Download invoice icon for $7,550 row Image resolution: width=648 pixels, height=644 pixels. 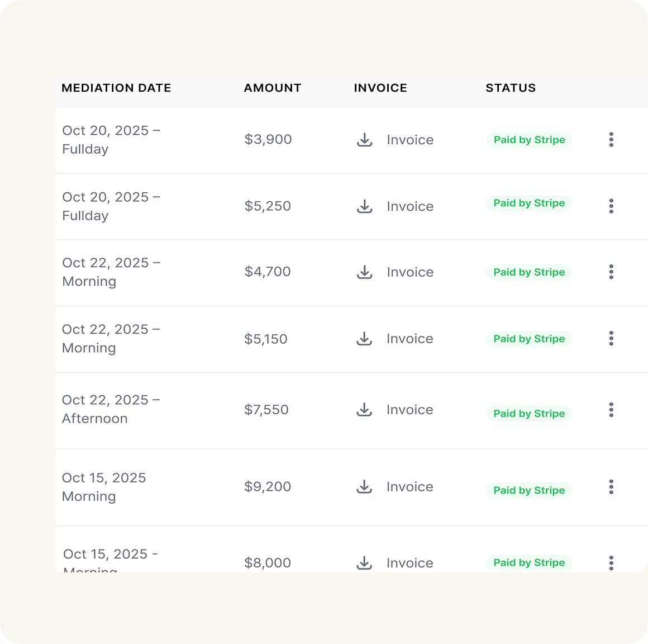coord(364,410)
